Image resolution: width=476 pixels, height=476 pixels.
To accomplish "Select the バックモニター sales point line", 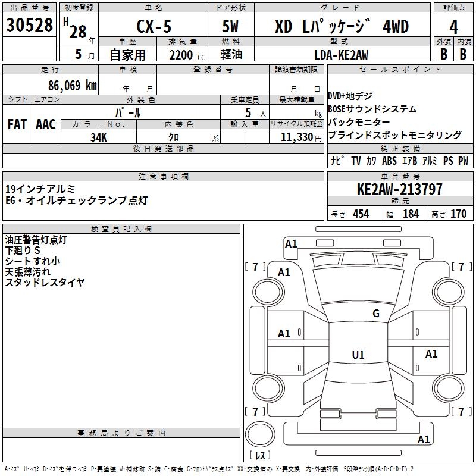I will pos(359,122).
